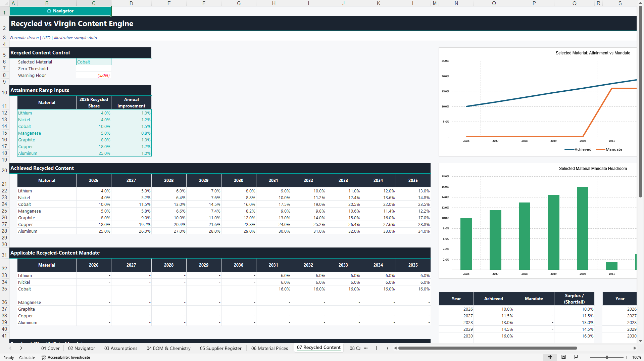The width and height of the screenshot is (644, 361).
Task: Switch to Normal view icon
Action: (550, 357)
